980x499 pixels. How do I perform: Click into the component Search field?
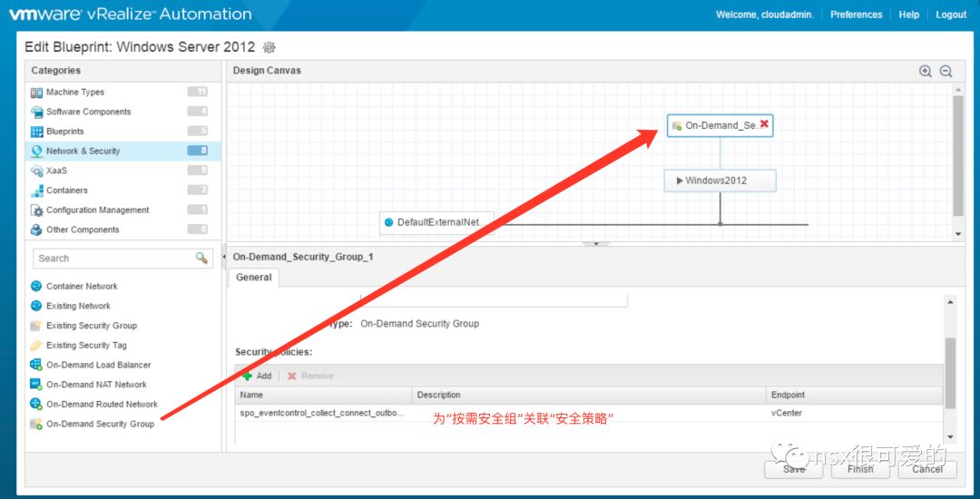click(116, 259)
